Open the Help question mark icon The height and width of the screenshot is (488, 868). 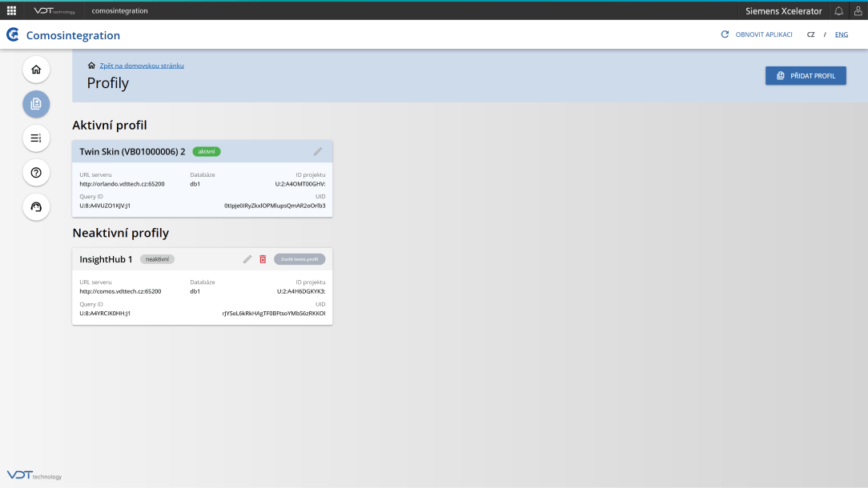(36, 173)
